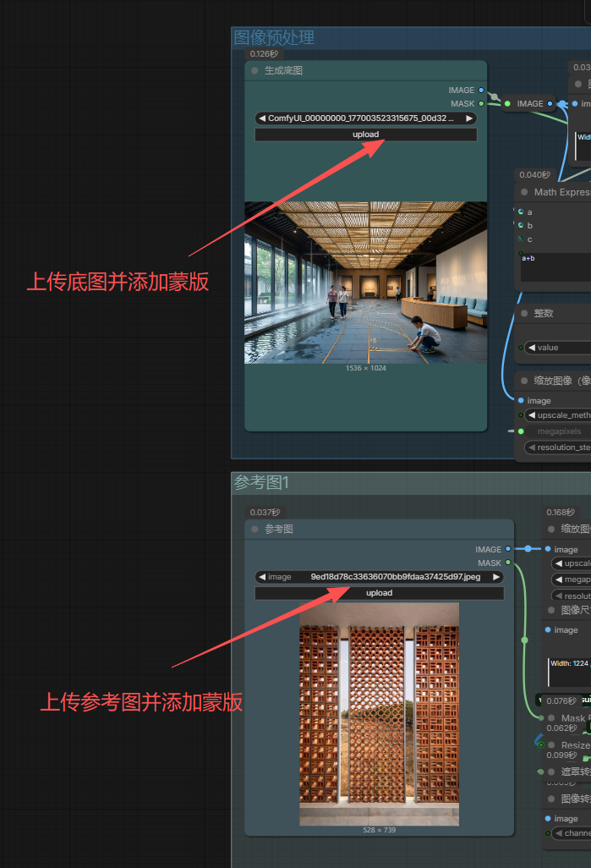Viewport: 591px width, 868px height.
Task: Click image input socket of 图像尺寸 node
Action: pyautogui.click(x=548, y=630)
